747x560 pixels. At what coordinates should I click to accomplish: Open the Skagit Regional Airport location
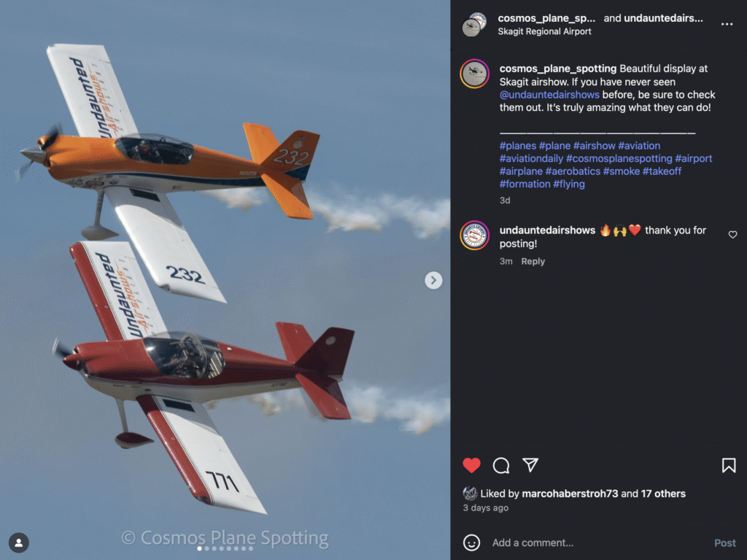click(x=544, y=31)
